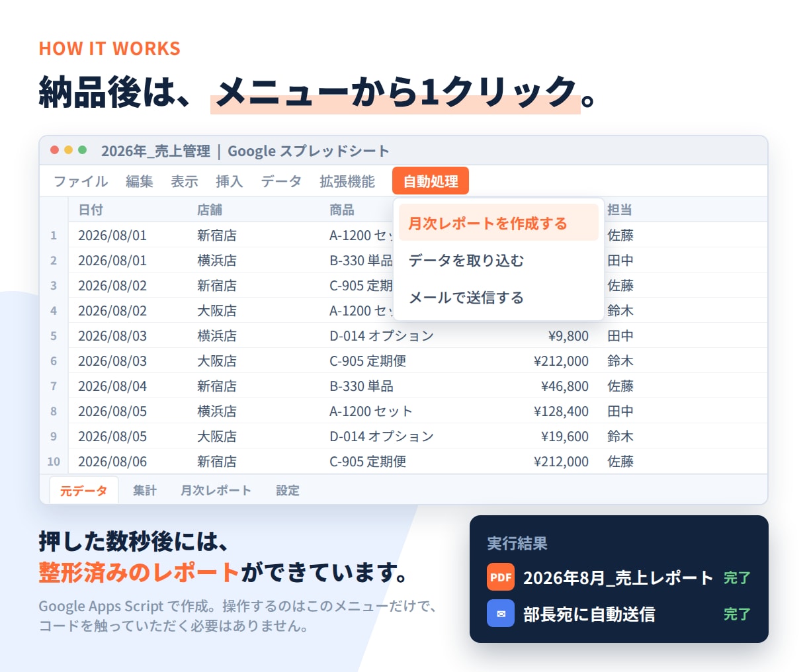Image resolution: width=807 pixels, height=672 pixels.
Task: Click D-014 オプション cell in row 5
Action: point(382,335)
